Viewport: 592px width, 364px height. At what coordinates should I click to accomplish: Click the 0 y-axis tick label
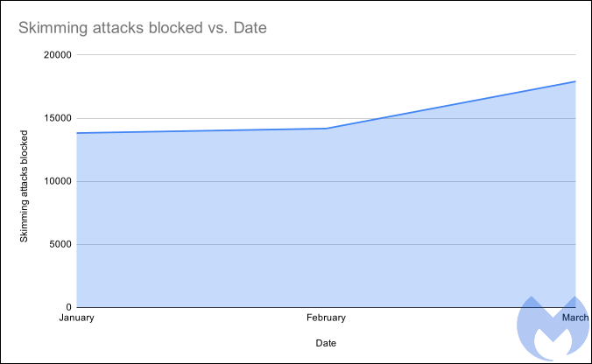(68, 307)
